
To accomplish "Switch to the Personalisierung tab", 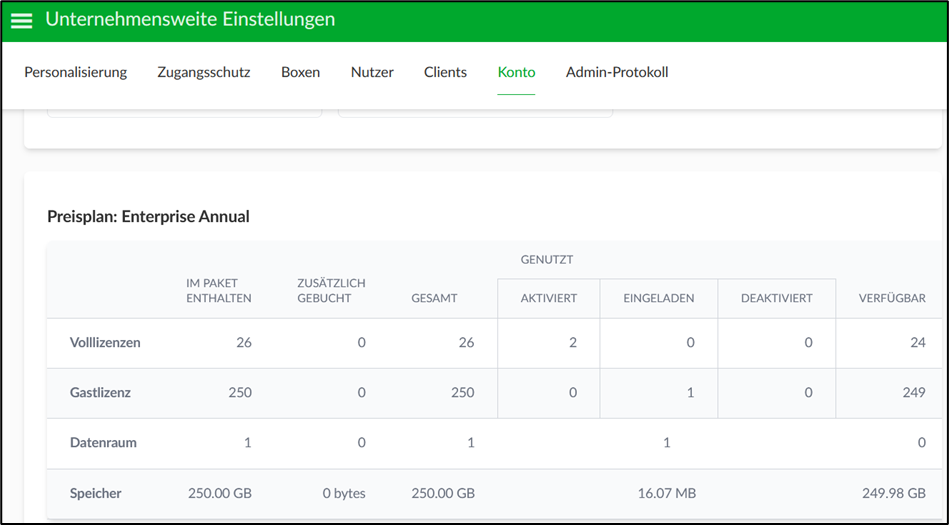I will click(76, 72).
